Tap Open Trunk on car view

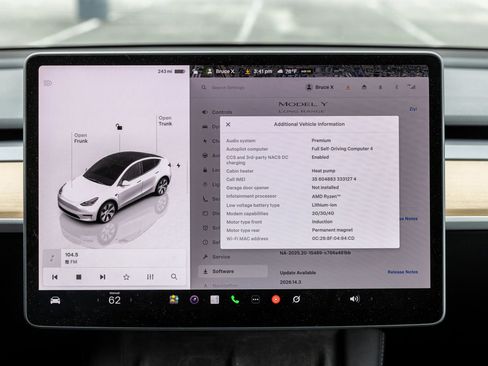coord(165,121)
